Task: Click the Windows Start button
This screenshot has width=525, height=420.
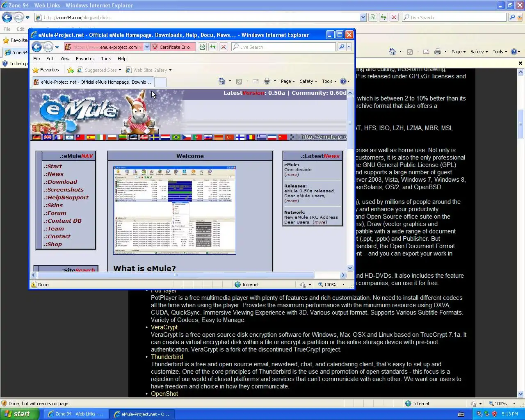Action: pyautogui.click(x=19, y=414)
